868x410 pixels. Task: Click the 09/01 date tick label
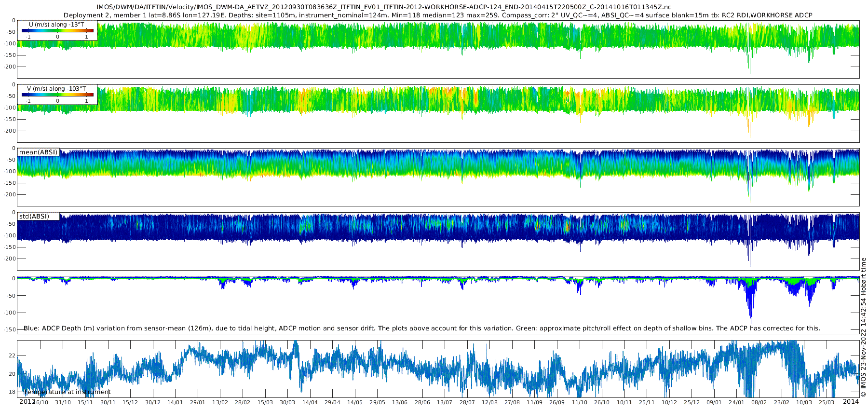(714, 403)
